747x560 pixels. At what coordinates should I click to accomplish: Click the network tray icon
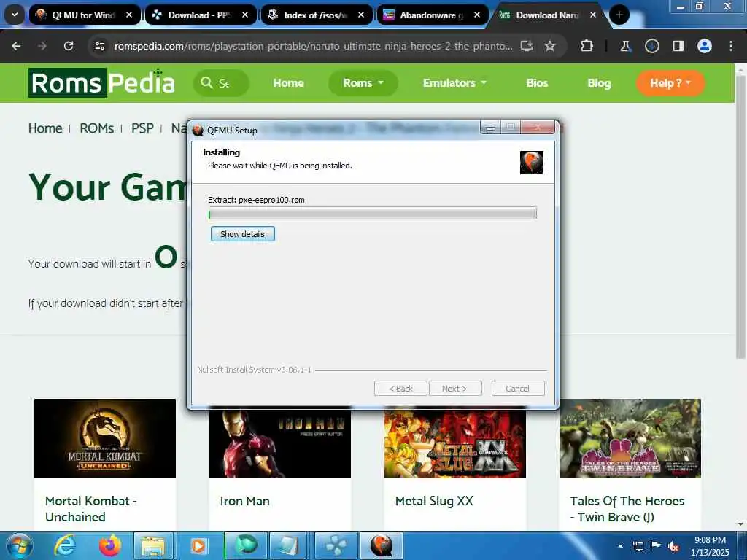point(638,547)
